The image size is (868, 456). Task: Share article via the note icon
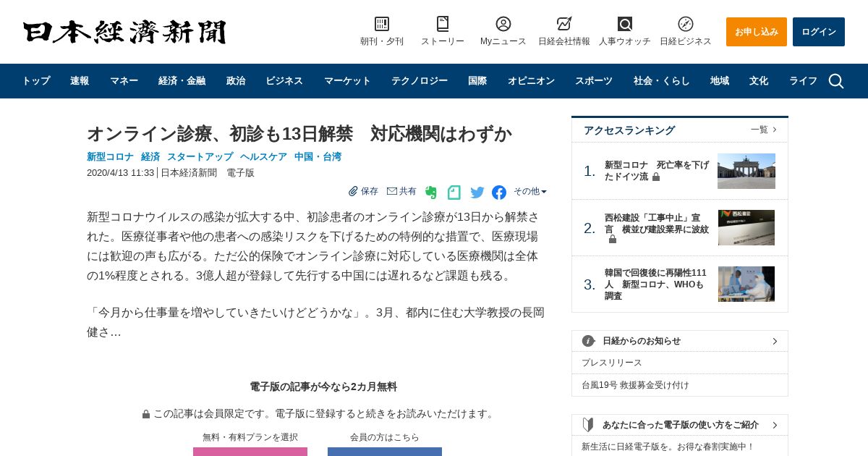tap(454, 193)
